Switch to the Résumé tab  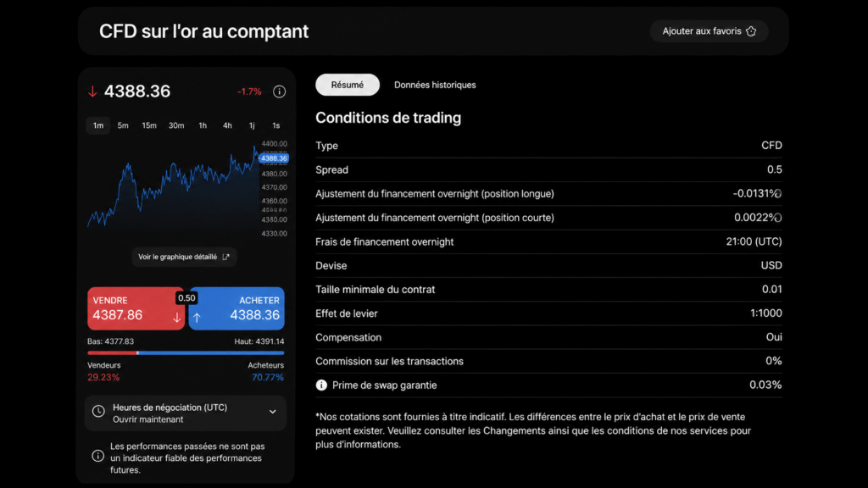[x=347, y=85]
